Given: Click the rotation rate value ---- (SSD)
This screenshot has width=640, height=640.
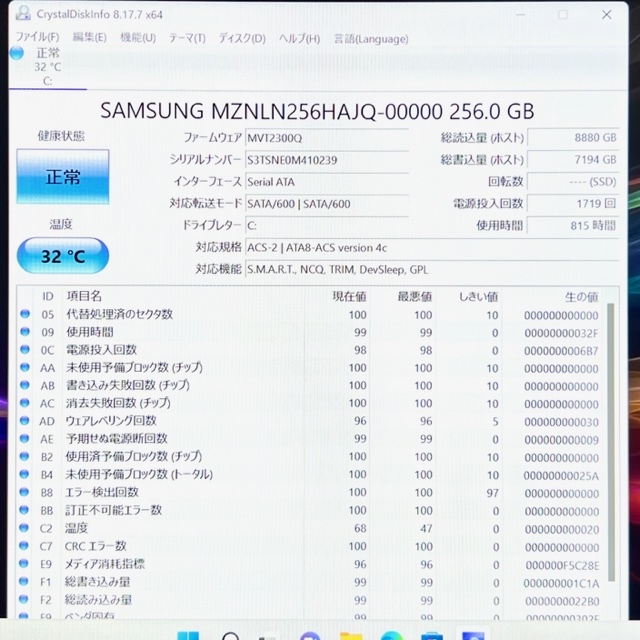Looking at the screenshot, I should tap(573, 182).
